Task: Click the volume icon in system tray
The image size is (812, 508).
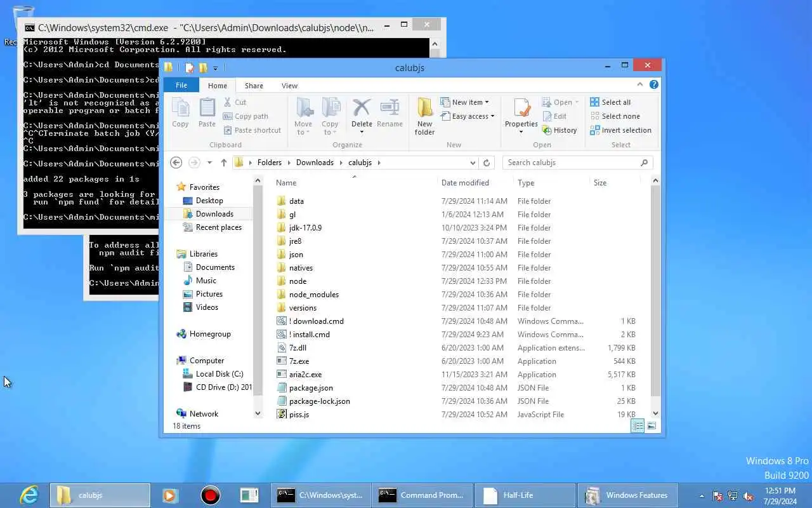Action: tap(749, 496)
